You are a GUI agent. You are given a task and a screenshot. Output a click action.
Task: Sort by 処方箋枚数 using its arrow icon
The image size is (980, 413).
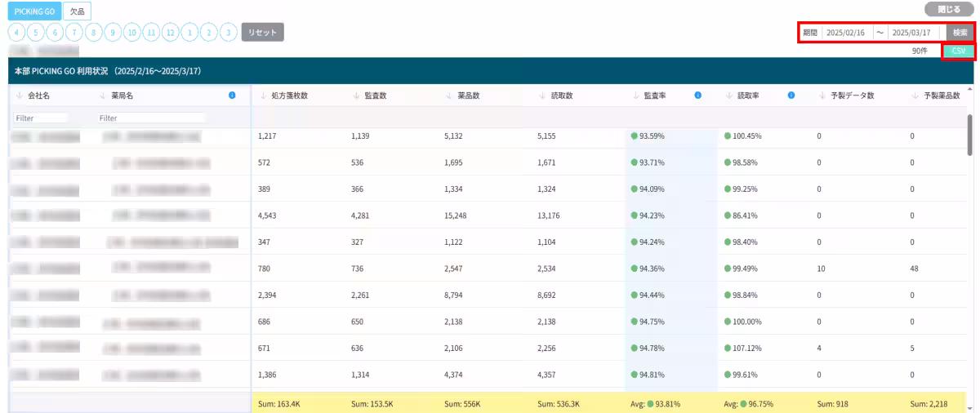pyautogui.click(x=263, y=95)
